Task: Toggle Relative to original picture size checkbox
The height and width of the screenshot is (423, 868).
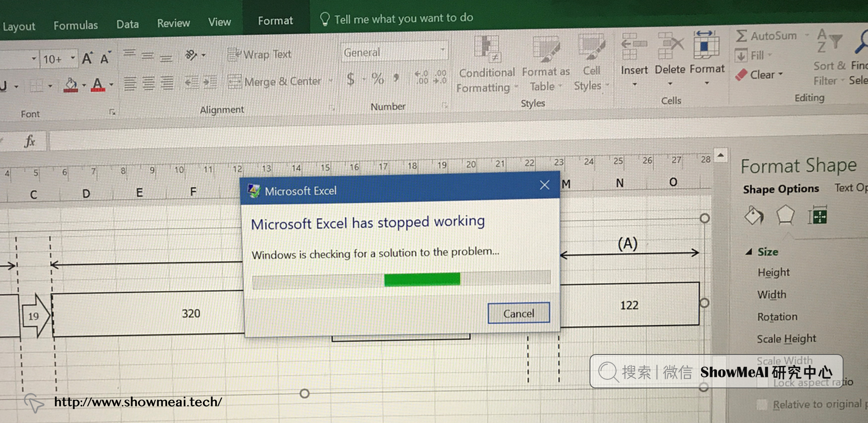Action: coord(761,404)
